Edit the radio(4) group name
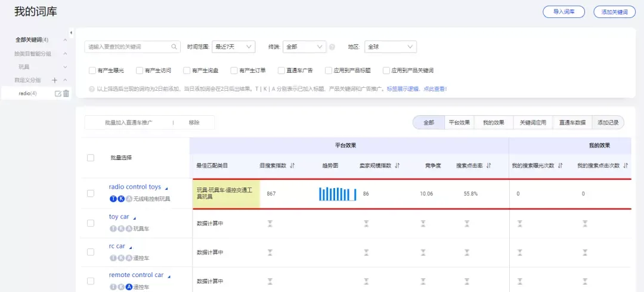Viewport: 644px width, 292px height. (58, 93)
